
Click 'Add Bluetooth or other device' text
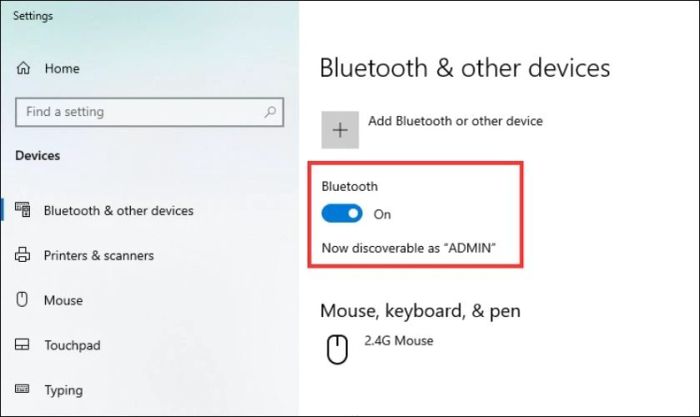pyautogui.click(x=455, y=121)
